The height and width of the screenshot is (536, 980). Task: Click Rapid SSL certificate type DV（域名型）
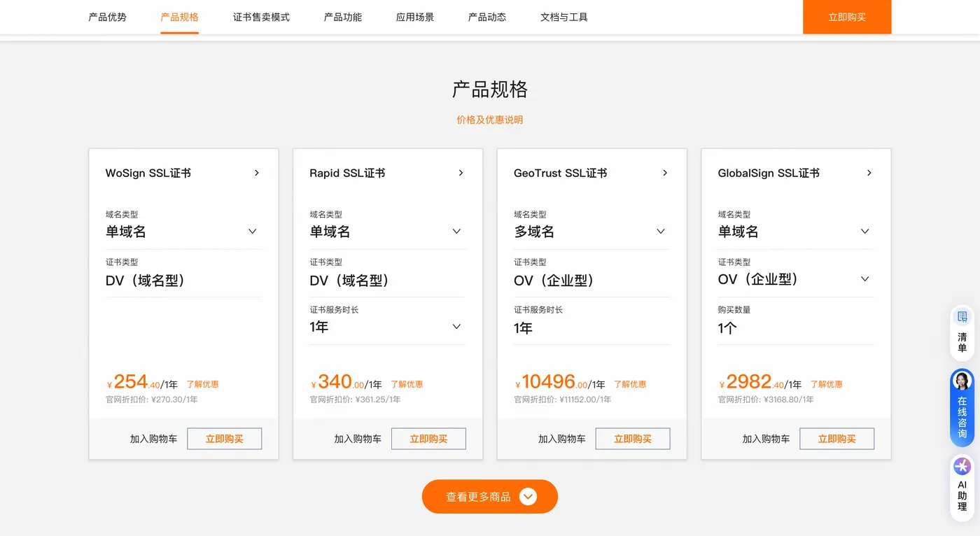tap(350, 281)
